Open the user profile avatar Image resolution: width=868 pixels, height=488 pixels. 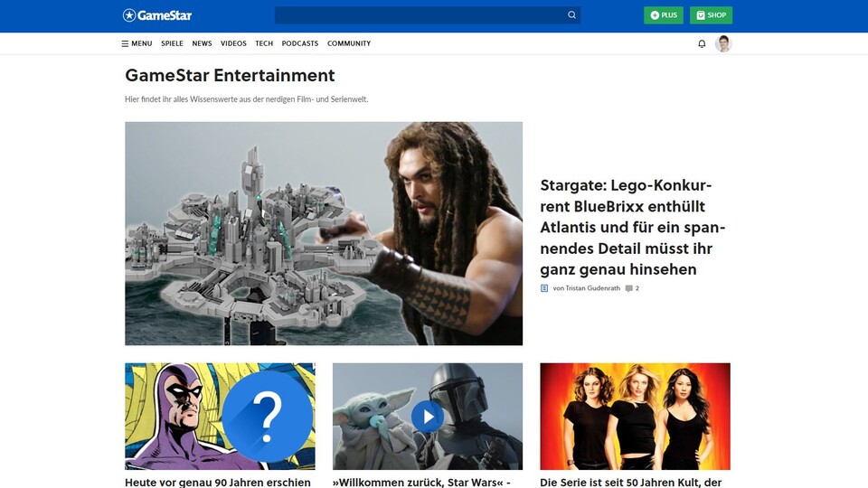(723, 43)
